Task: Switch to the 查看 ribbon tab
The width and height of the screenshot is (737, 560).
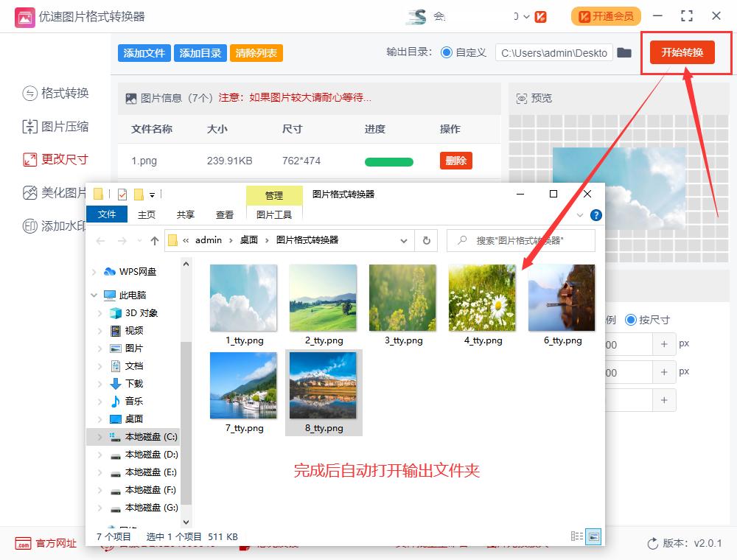Action: click(224, 214)
